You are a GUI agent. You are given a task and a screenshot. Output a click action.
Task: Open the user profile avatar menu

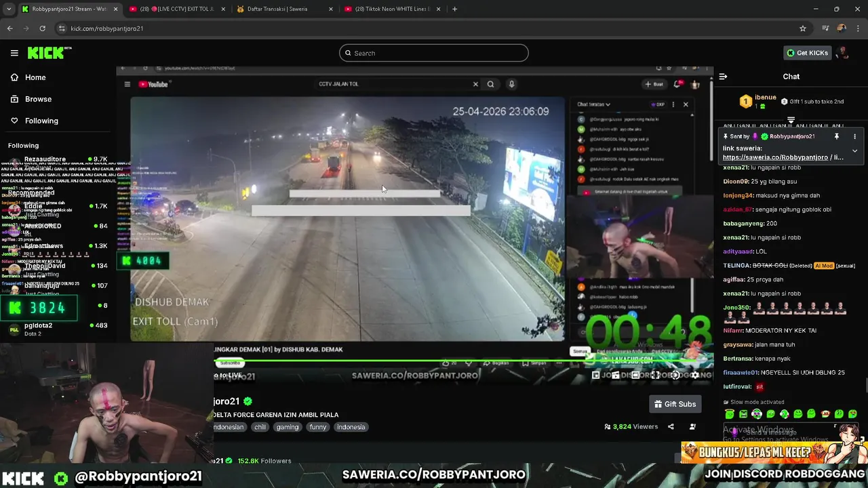coord(842,53)
